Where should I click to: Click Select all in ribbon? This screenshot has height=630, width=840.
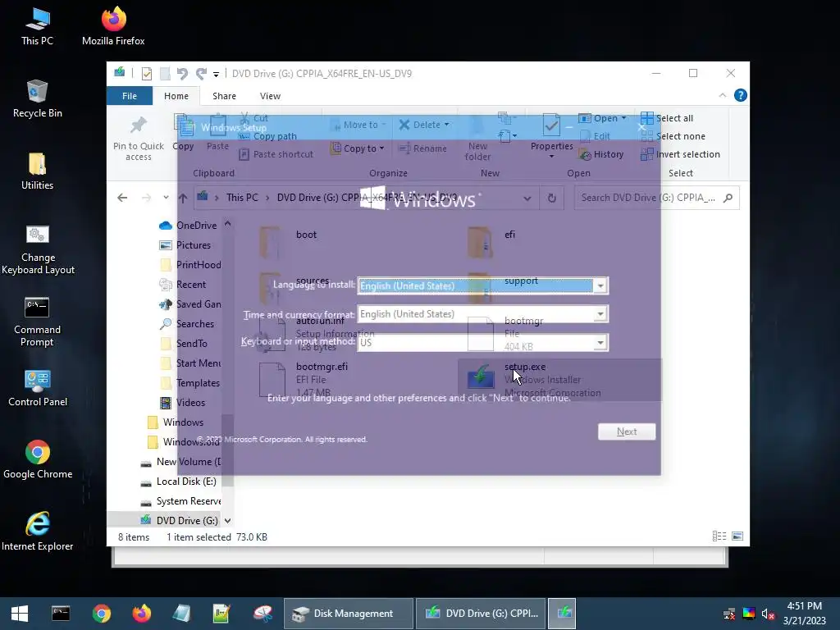667,118
